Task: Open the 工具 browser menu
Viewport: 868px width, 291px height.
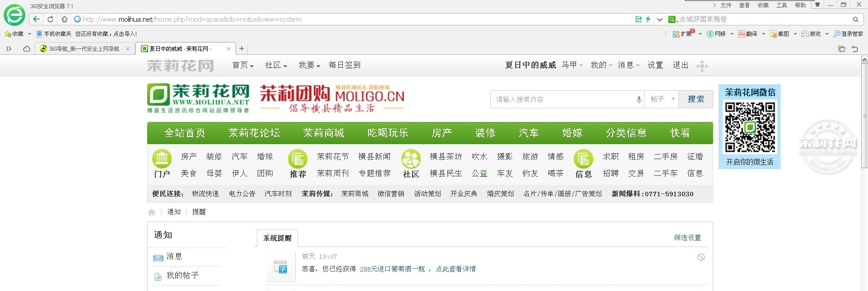Action: pyautogui.click(x=782, y=5)
